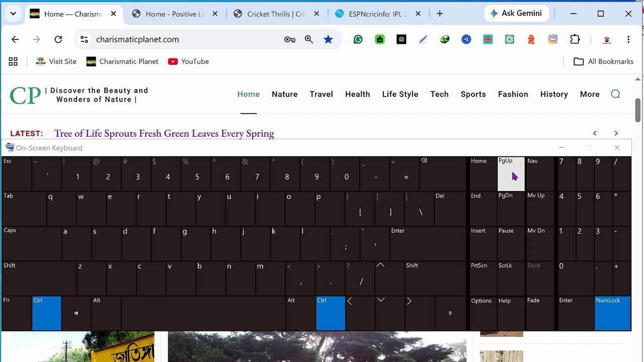
Task: Click the CP site logo
Action: click(25, 96)
